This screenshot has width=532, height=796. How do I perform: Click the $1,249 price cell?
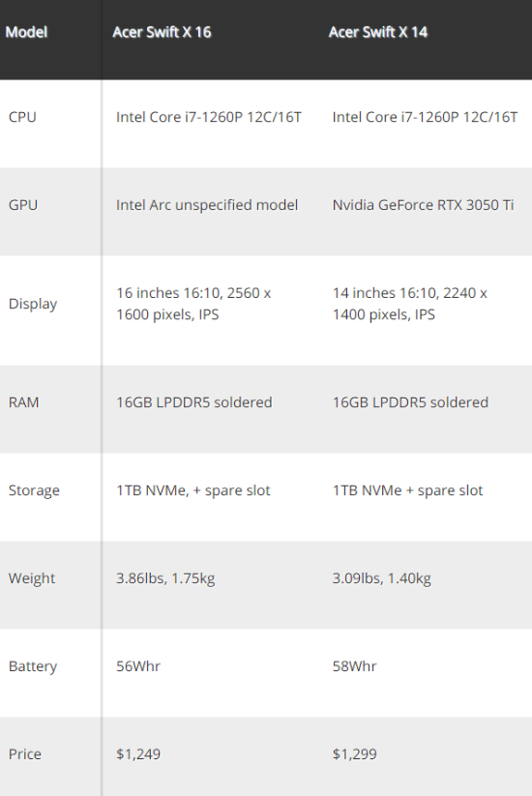(x=138, y=753)
